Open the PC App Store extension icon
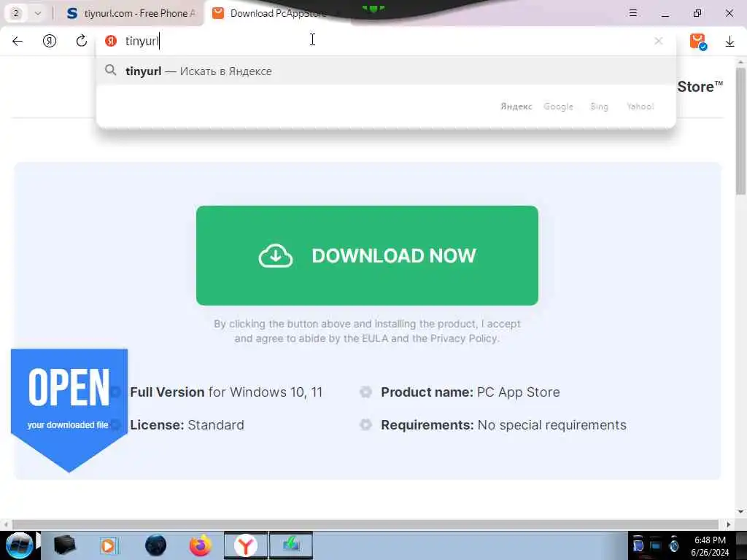 (698, 42)
